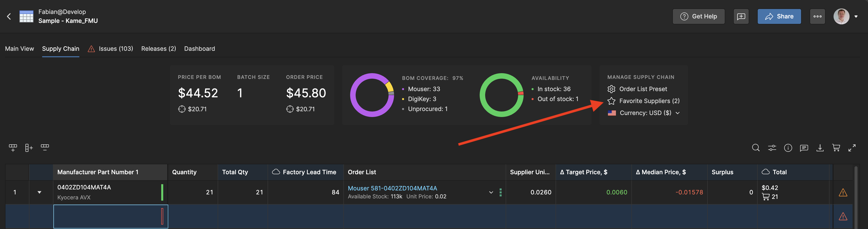
Task: Click the download export icon
Action: point(820,148)
